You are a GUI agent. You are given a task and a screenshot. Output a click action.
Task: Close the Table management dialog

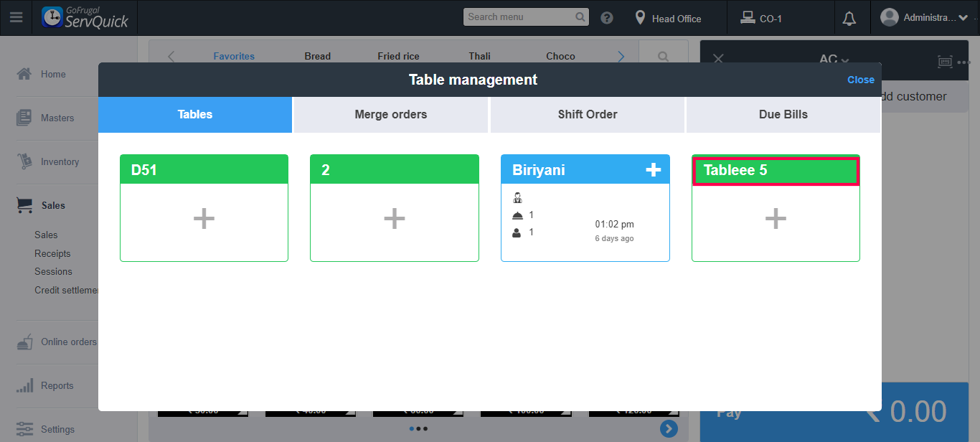click(861, 80)
